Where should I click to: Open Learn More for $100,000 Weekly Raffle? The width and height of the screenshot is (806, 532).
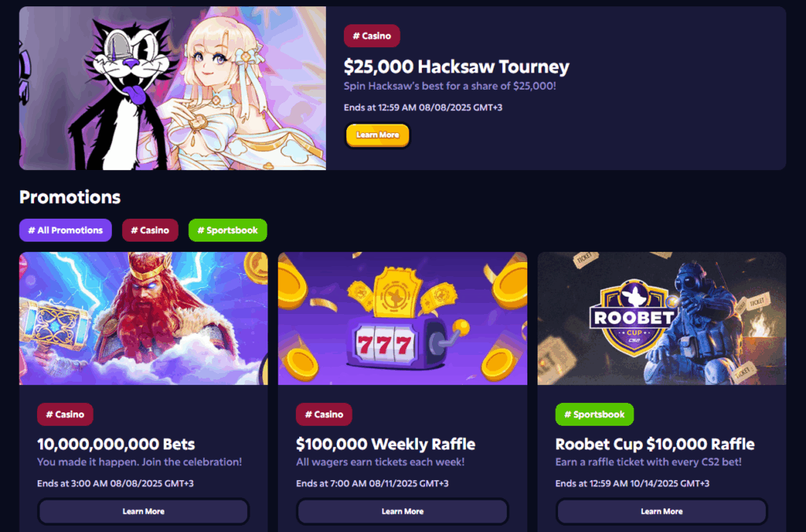point(402,512)
